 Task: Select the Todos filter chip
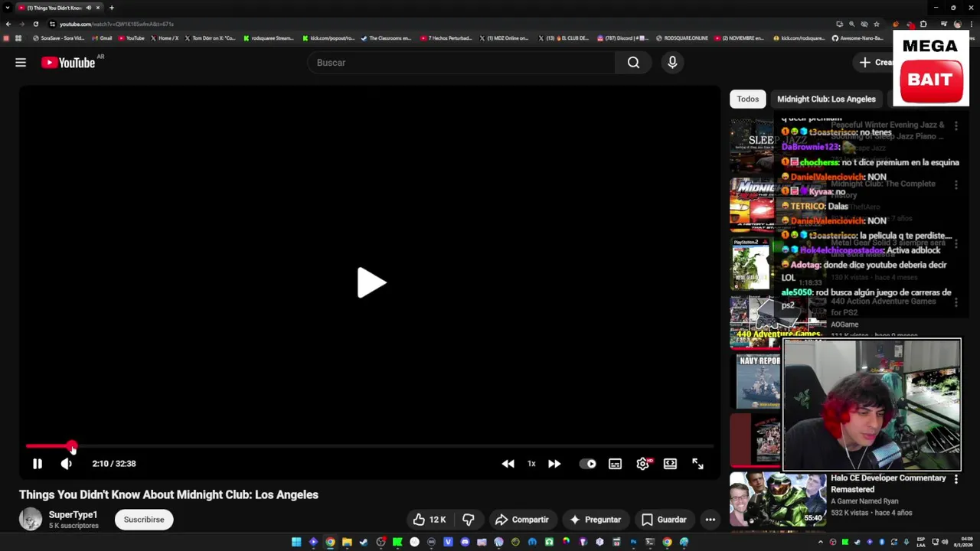coord(748,99)
